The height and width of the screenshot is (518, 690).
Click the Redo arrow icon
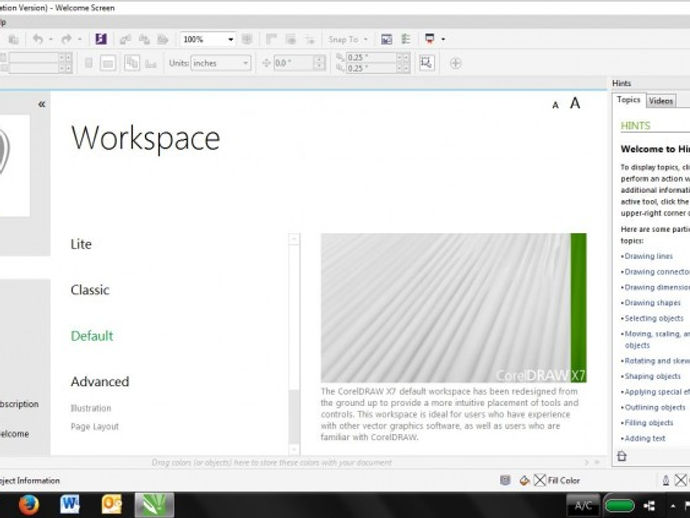click(66, 39)
